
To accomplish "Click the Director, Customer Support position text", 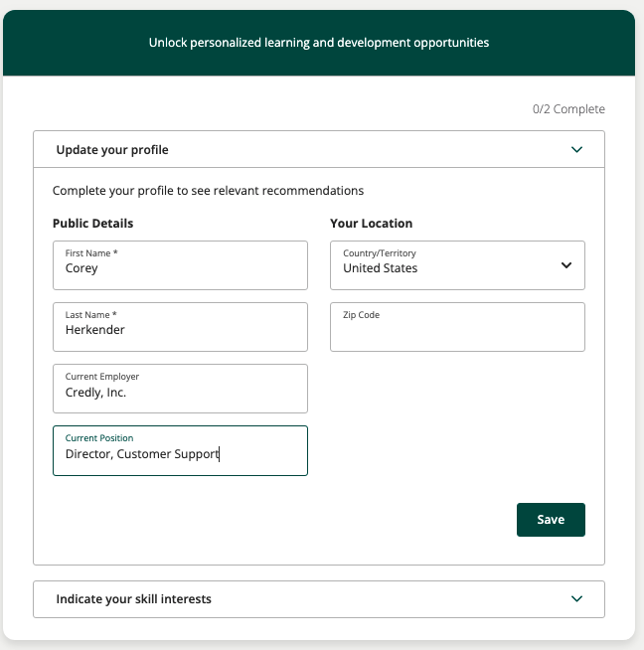I will pyautogui.click(x=142, y=454).
